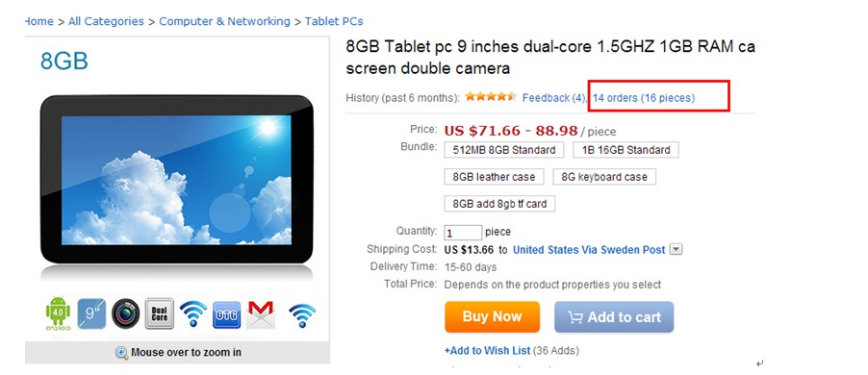
Task: Open the shipping method dropdown arrow
Action: [x=676, y=249]
